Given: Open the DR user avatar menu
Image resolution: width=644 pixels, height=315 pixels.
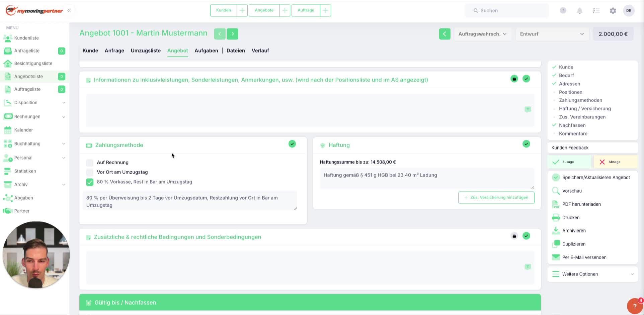Looking at the screenshot, I should [629, 10].
